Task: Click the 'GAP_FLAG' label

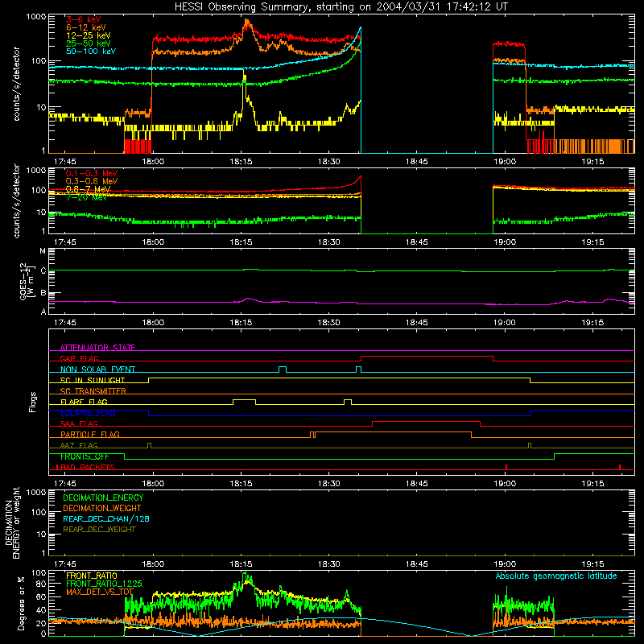Action: (x=79, y=358)
